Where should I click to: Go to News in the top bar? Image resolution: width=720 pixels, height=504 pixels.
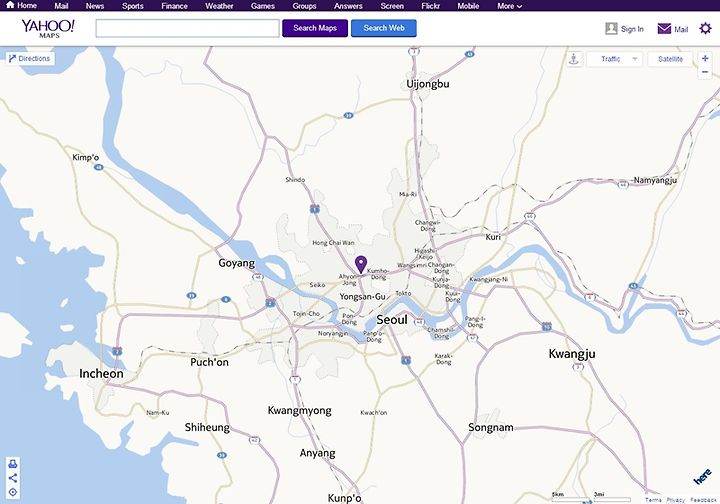tap(95, 6)
